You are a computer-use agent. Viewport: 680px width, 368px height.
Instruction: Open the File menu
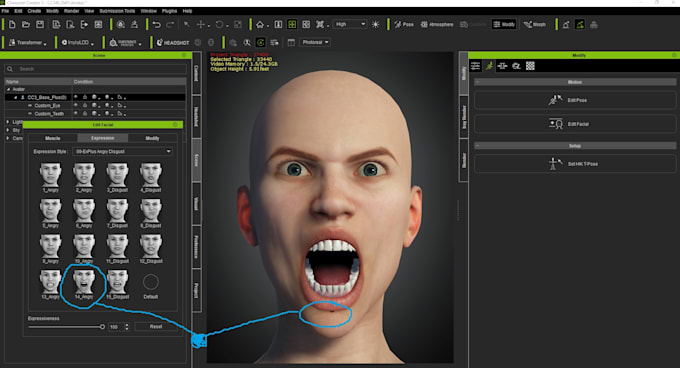click(x=5, y=11)
